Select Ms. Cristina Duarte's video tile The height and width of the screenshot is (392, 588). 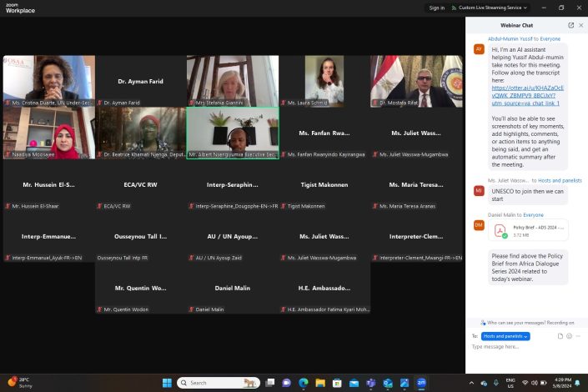(48, 81)
